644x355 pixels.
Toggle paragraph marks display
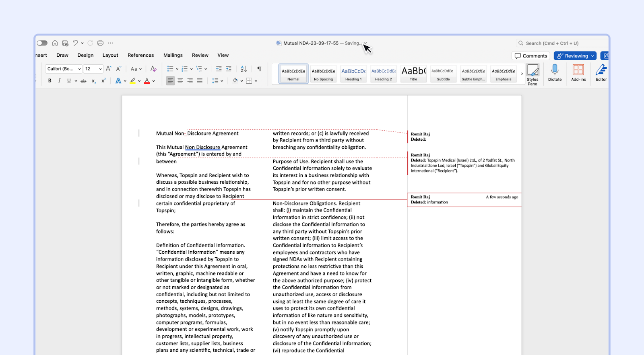pos(259,69)
